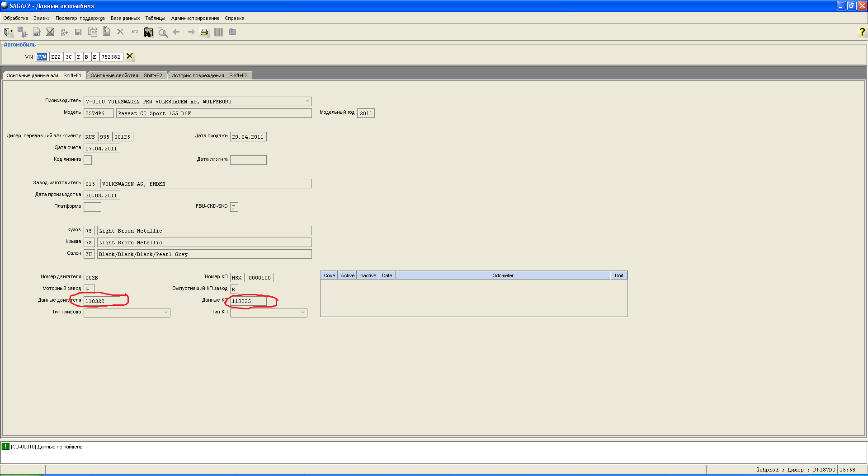Click the Odometer column header

503,275
